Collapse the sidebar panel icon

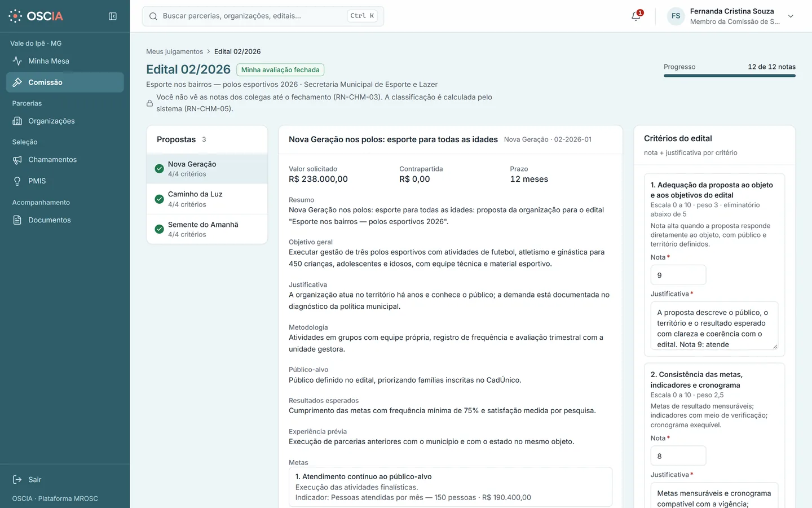click(113, 16)
